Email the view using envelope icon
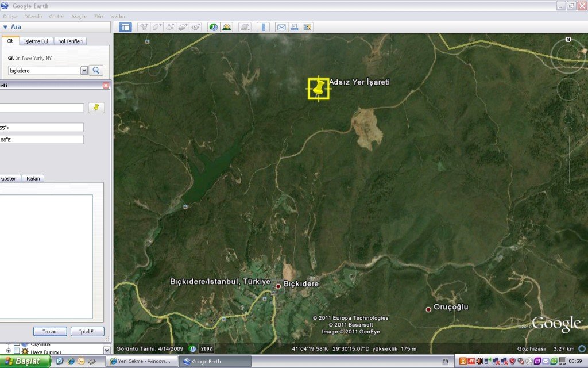The width and height of the screenshot is (588, 368). tap(281, 27)
